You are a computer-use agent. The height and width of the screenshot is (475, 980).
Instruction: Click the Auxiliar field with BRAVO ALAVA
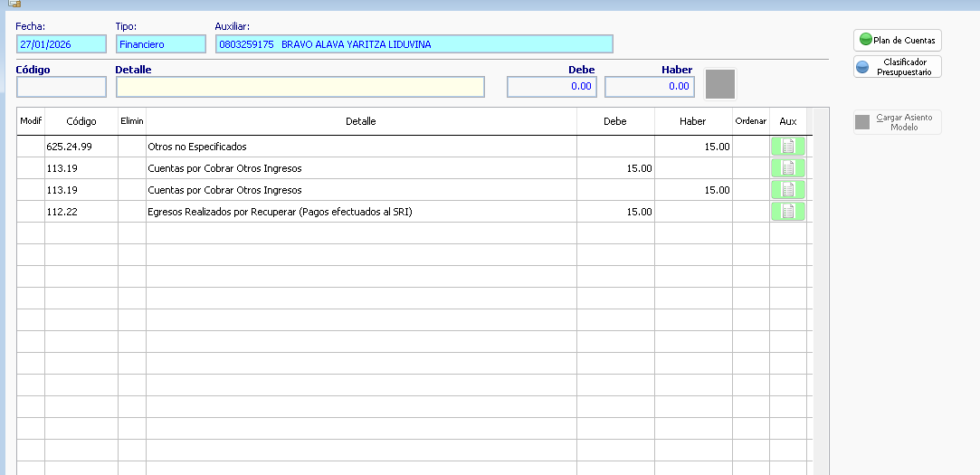[x=414, y=44]
